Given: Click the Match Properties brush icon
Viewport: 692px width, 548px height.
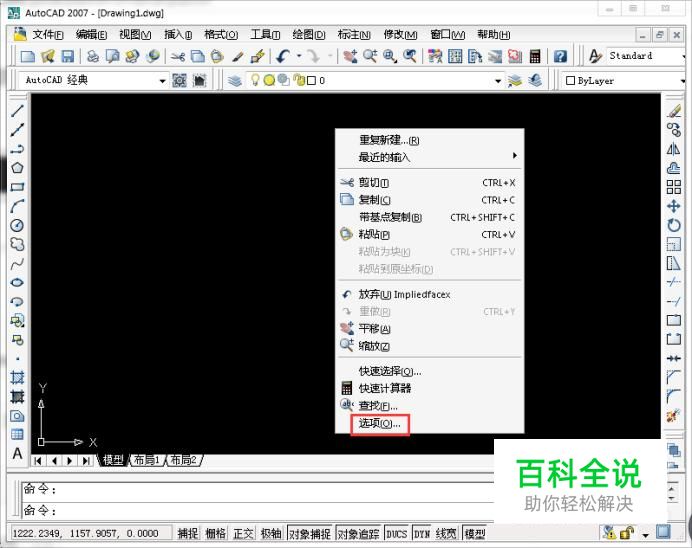Looking at the screenshot, I should [x=237, y=56].
